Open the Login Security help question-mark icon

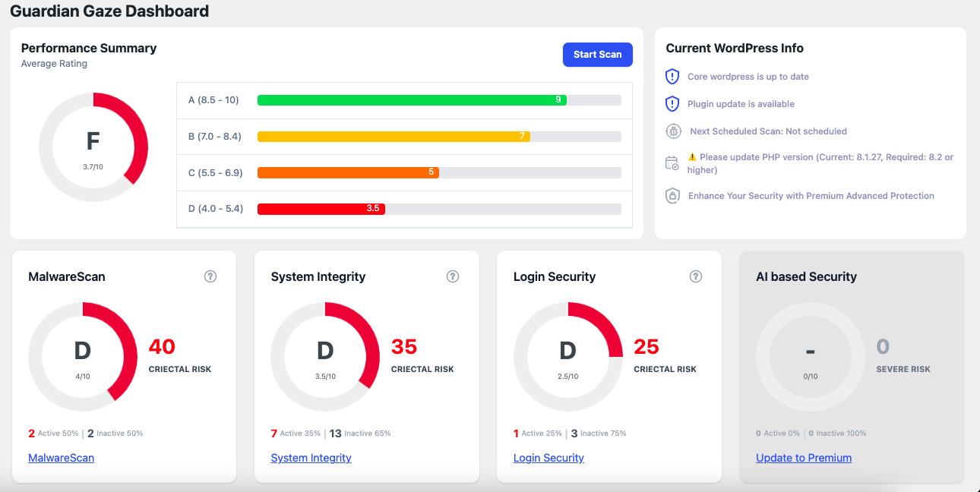pos(695,276)
